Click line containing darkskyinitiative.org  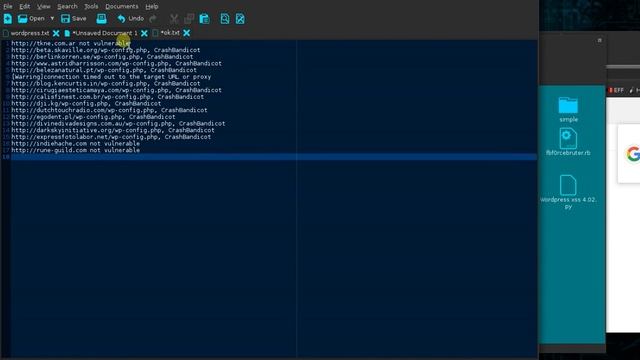tap(113, 130)
